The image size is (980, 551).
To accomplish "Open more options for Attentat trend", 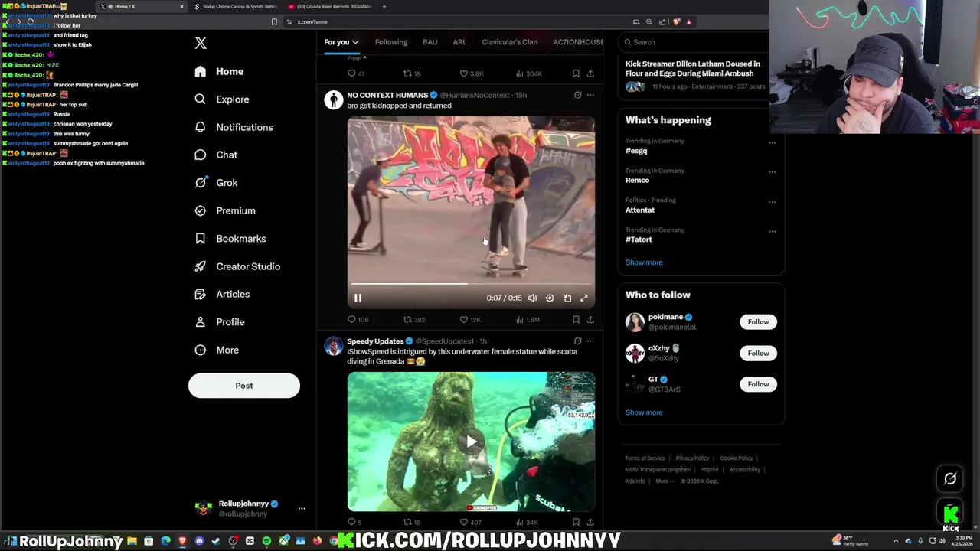I will (x=772, y=202).
